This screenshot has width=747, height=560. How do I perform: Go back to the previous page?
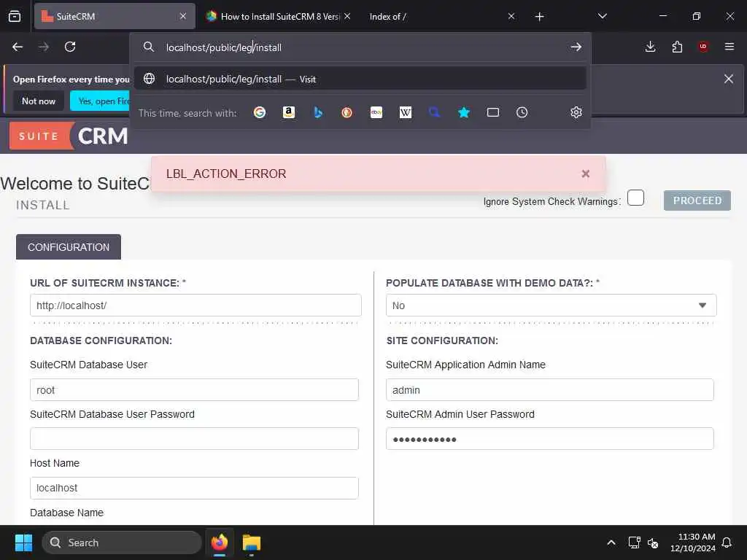(18, 47)
